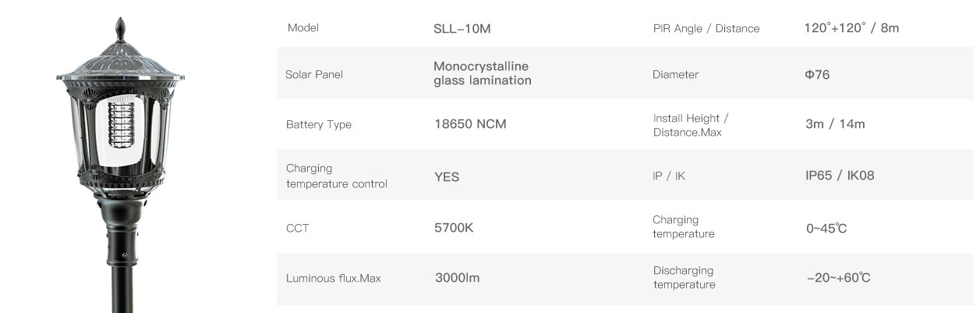Select Monocrystalline glass lamination text

pos(482,73)
